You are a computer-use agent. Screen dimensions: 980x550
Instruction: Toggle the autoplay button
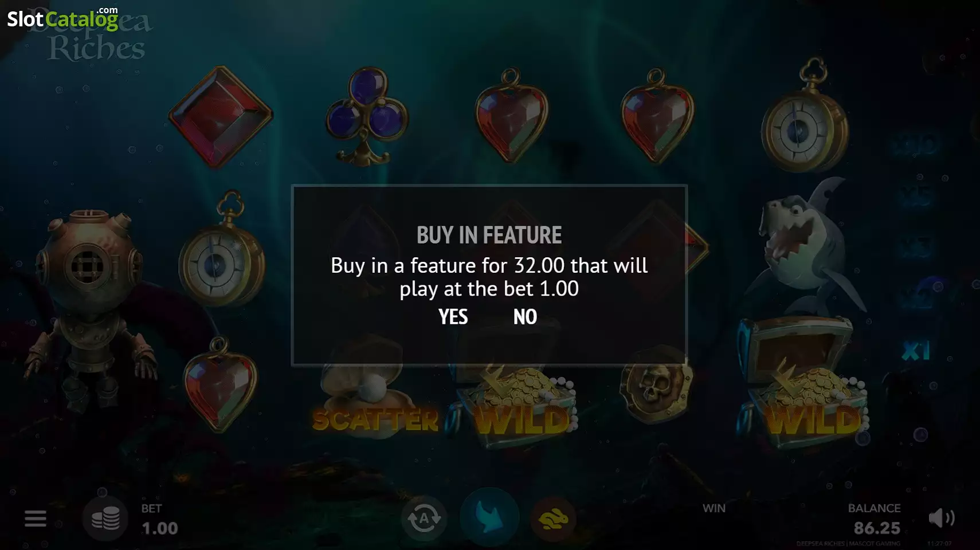point(424,518)
